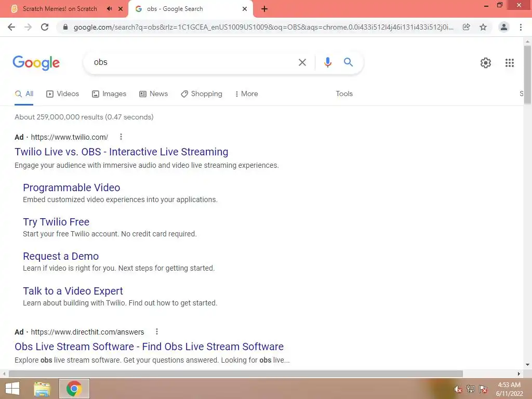Click the Google search input field

pos(193,62)
